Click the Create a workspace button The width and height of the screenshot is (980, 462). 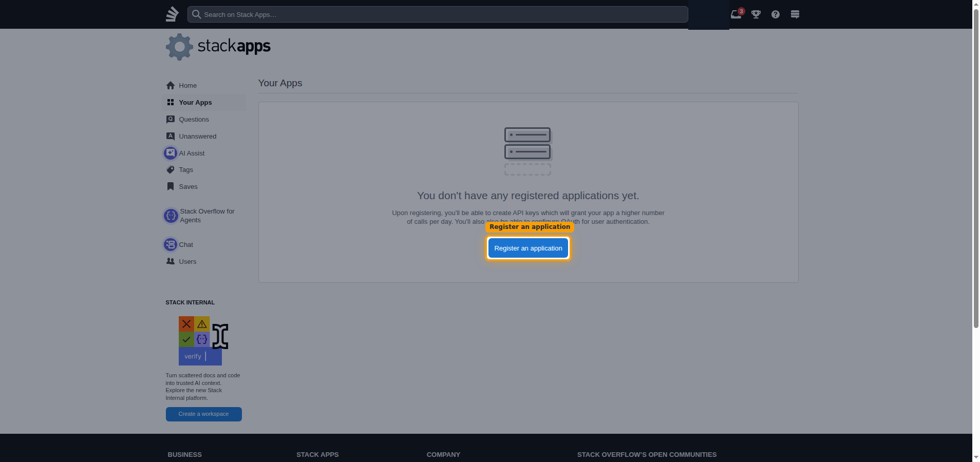(x=203, y=414)
